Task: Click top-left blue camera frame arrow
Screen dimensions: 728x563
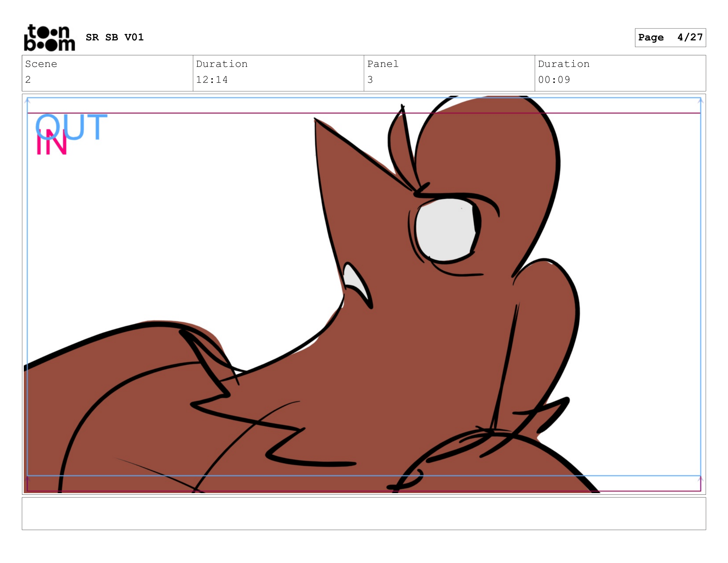Action: point(28,100)
